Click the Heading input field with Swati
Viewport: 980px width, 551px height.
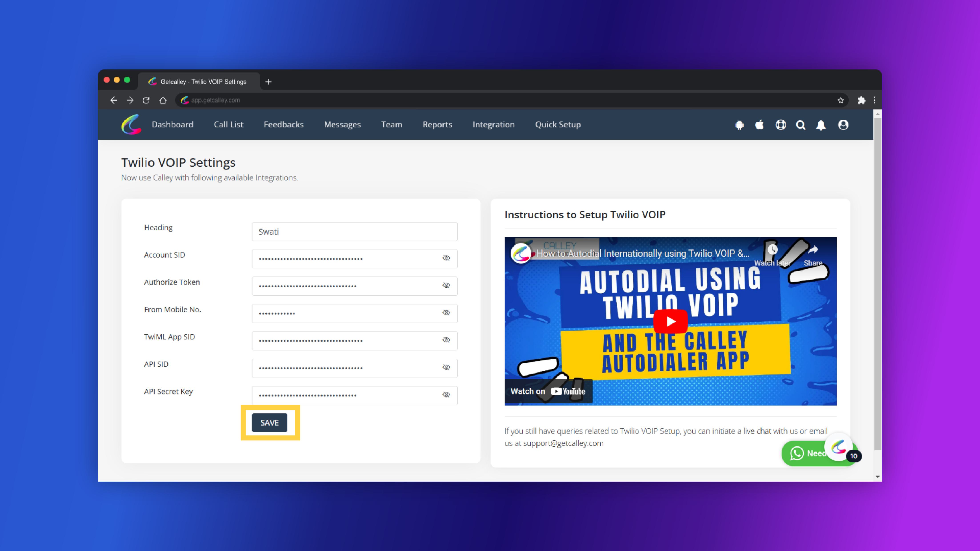coord(355,232)
